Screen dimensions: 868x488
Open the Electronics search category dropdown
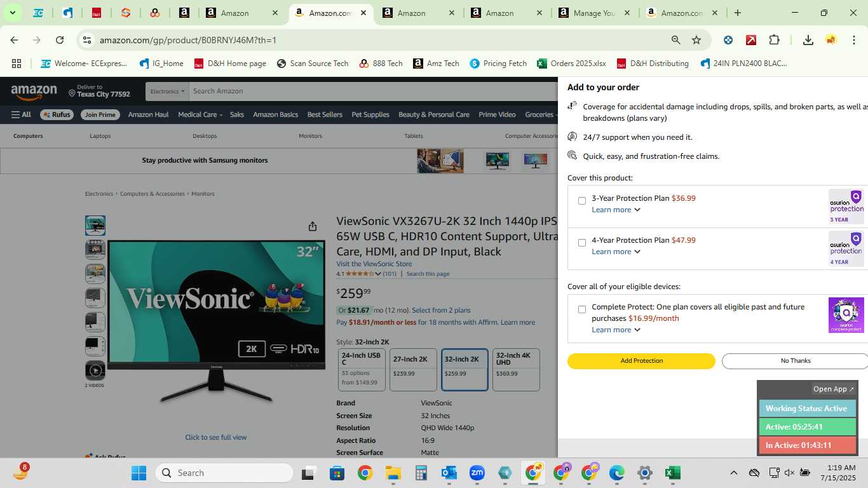pyautogui.click(x=168, y=91)
